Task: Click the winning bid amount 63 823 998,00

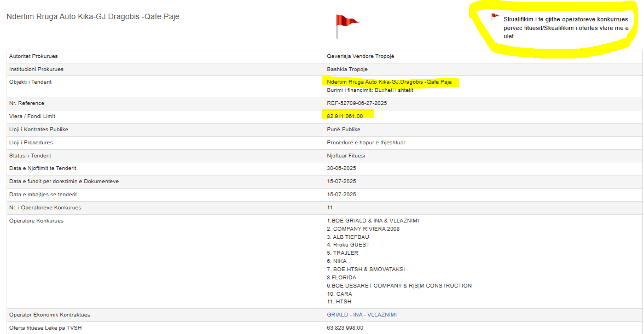Action: (x=345, y=328)
